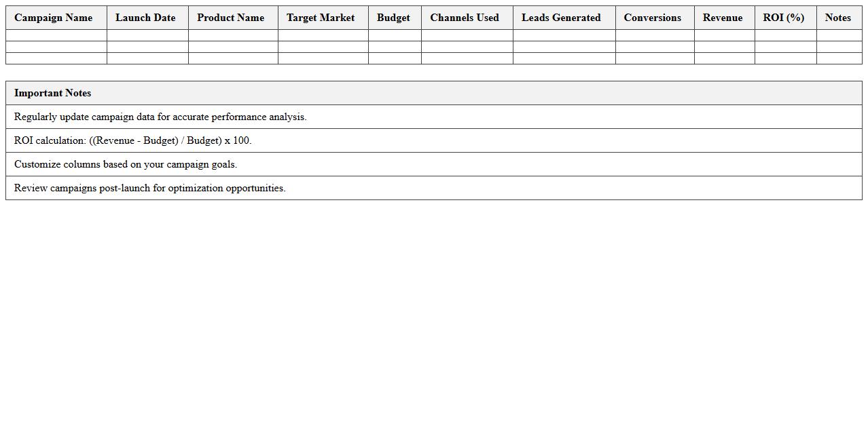Viewport: 868px width, 441px height.
Task: Select the Leads Generated column header
Action: coord(562,18)
